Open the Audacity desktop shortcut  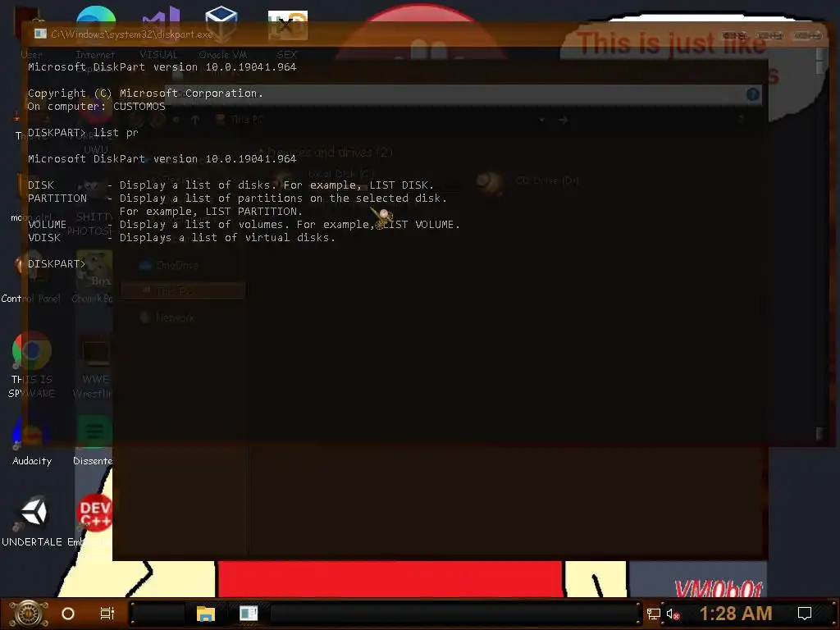tap(32, 441)
